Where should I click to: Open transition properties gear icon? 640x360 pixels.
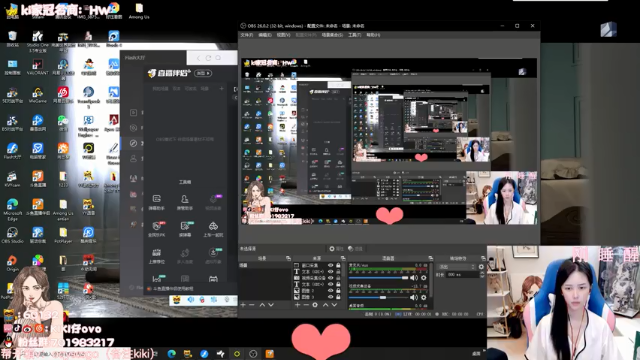481,267
